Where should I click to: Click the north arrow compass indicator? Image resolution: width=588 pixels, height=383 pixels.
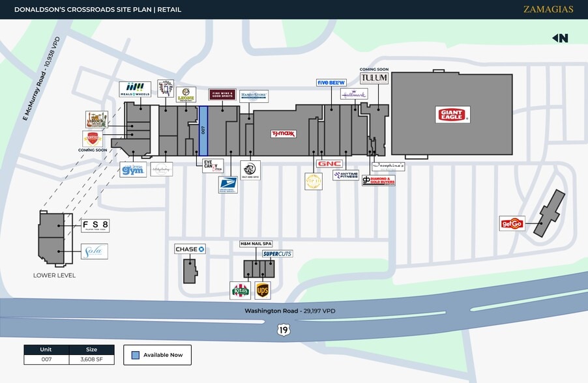coord(560,38)
